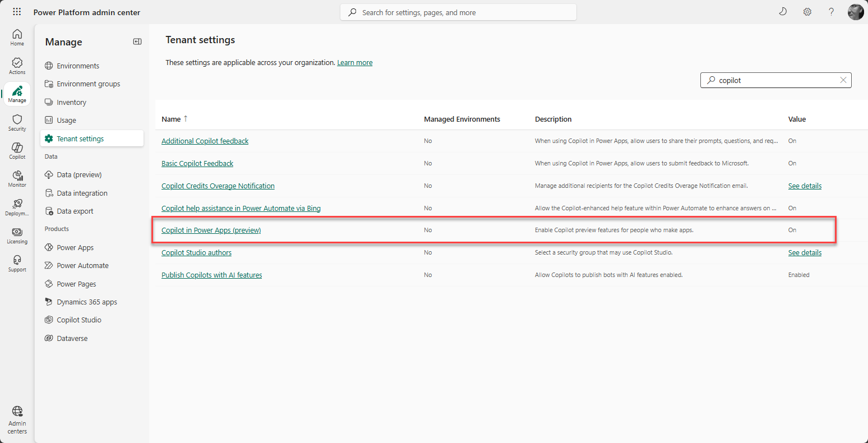Viewport: 868px width, 443px height.
Task: Click the Support headset icon
Action: [x=17, y=263]
